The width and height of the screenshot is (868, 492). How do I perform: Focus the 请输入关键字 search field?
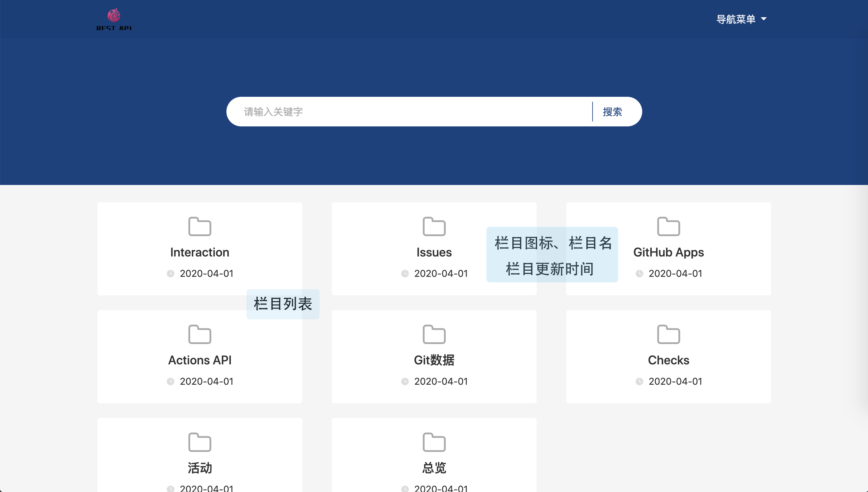tap(406, 112)
